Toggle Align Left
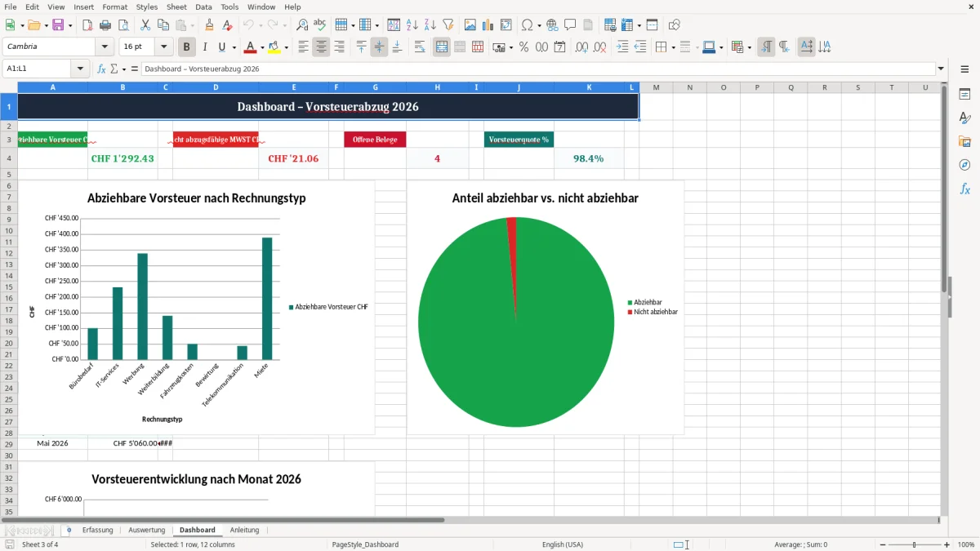This screenshot has width=980, height=551. coord(303,47)
